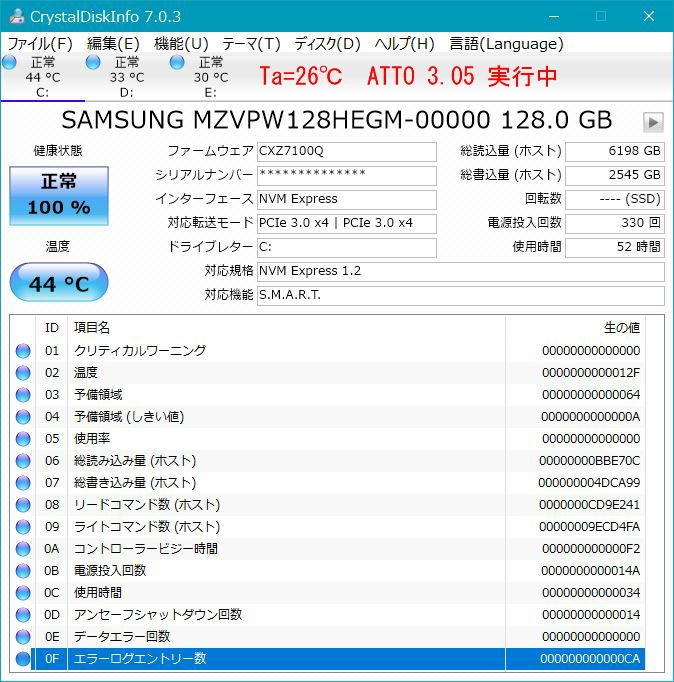Select the 温度 attribute name in row 02

coord(86,373)
